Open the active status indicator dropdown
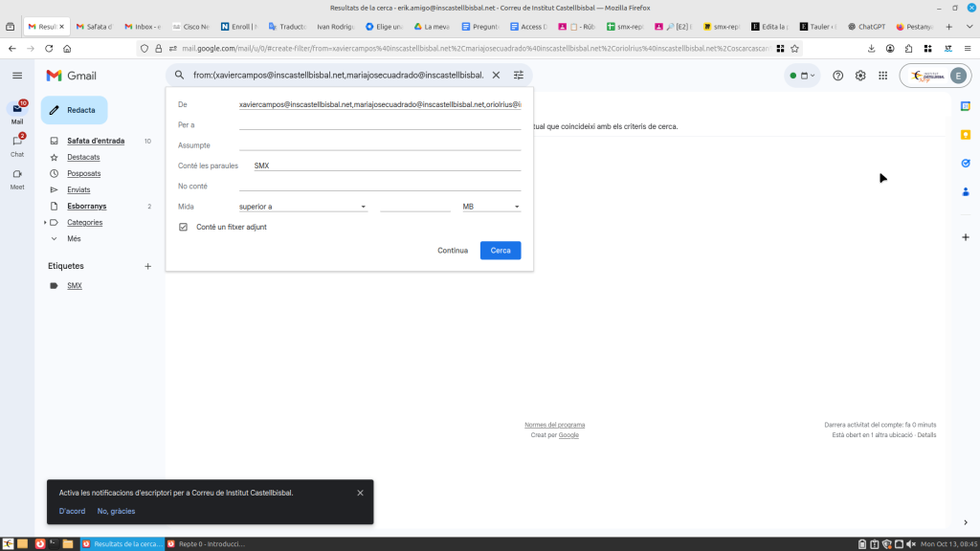The width and height of the screenshot is (980, 551). coord(802,76)
